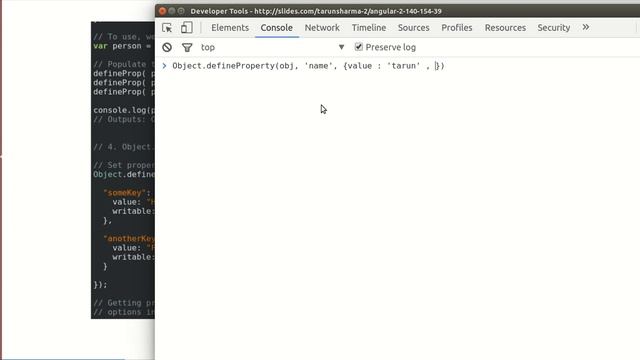Open the Network tab
The height and width of the screenshot is (360, 640).
tap(322, 28)
